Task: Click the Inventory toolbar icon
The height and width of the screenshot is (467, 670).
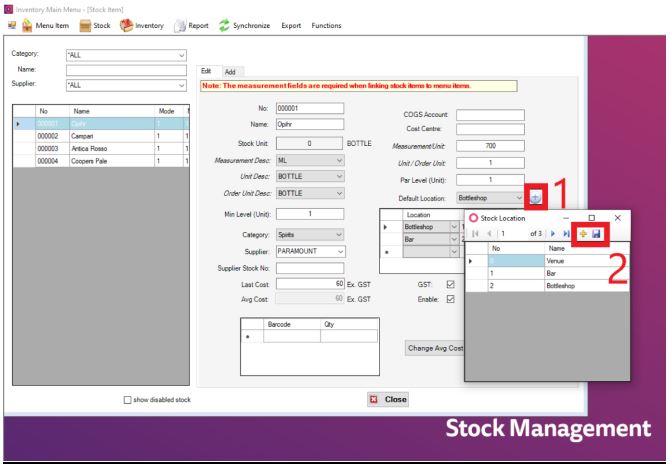Action: (x=147, y=25)
